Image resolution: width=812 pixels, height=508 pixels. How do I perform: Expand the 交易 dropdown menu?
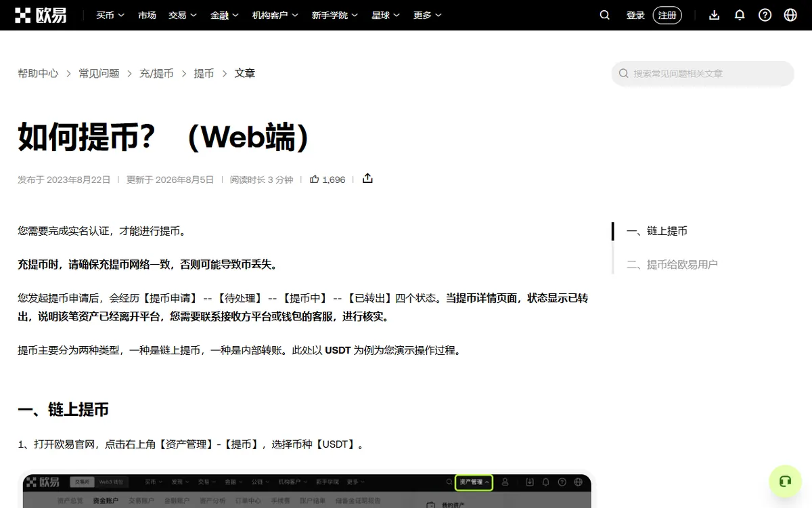183,15
